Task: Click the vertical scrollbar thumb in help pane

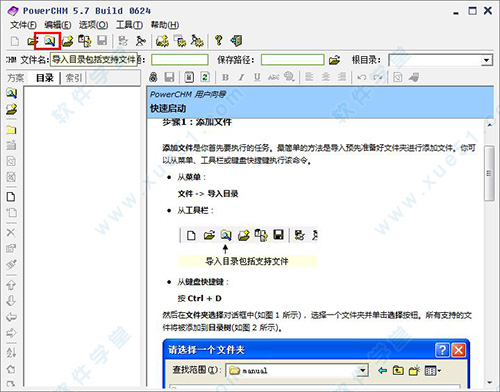Action: 489,173
